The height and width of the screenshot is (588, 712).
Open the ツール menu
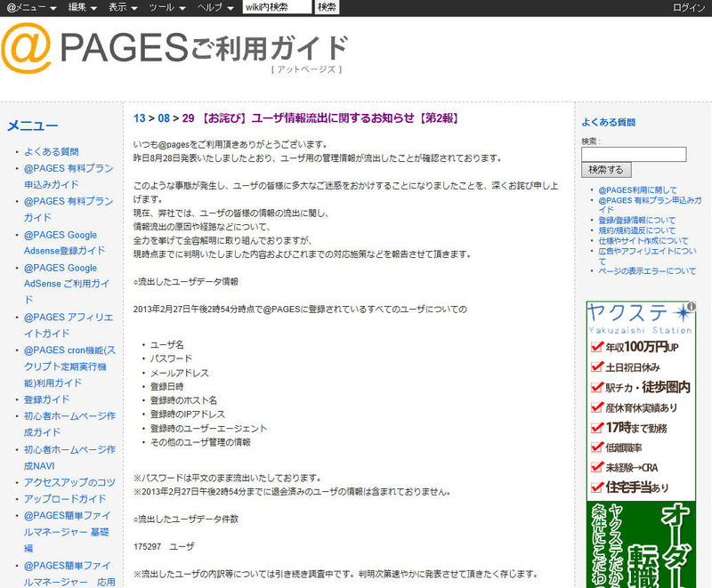(167, 7)
